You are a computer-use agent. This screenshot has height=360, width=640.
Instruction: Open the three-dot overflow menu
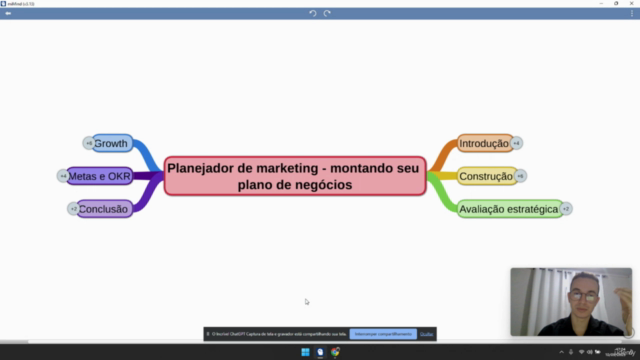pos(632,13)
